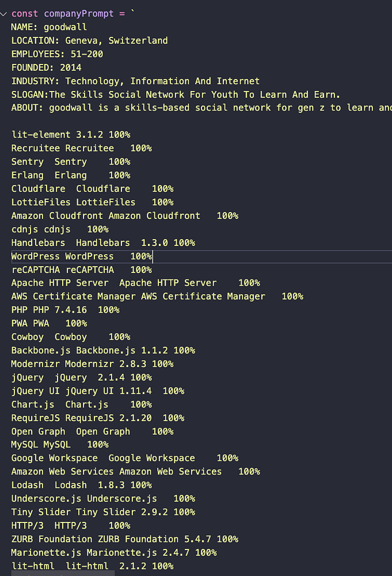Place cursor on ZURB Foundation 5.4.7 line
392x576 pixels.
pyautogui.click(x=124, y=539)
